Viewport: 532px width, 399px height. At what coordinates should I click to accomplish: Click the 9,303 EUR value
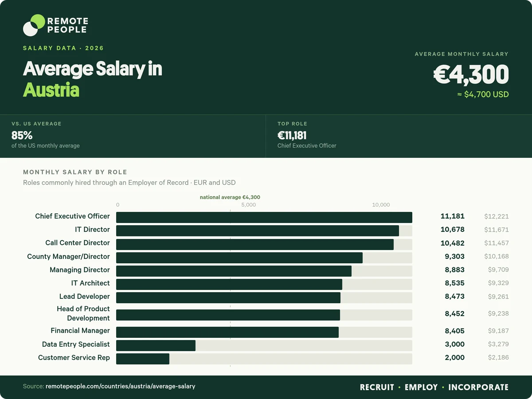[455, 256]
